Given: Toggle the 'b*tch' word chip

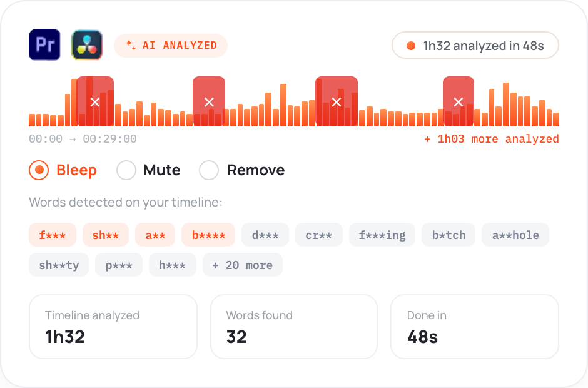Looking at the screenshot, I should click(449, 235).
